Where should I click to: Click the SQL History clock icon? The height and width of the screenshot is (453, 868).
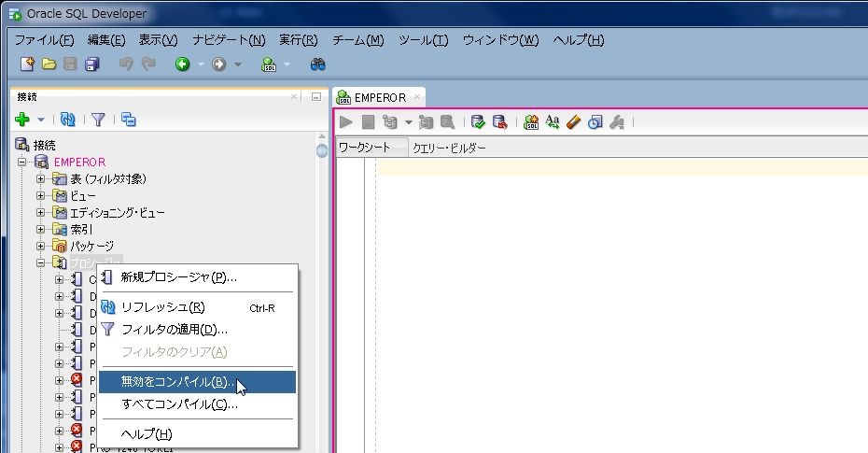595,121
